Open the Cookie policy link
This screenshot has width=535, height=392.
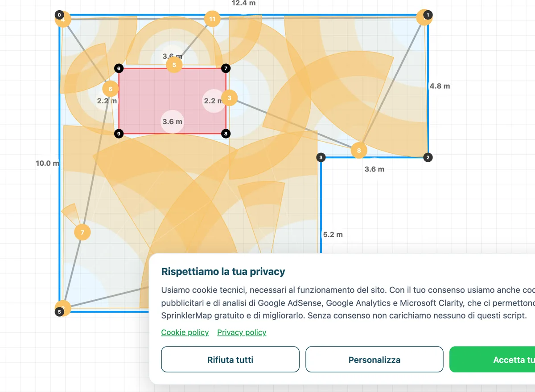click(185, 332)
